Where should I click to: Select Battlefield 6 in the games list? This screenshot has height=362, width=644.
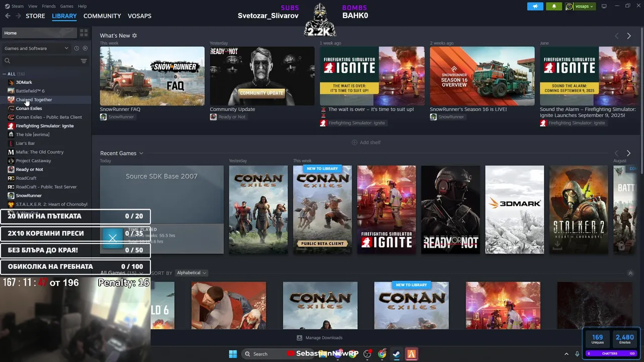click(30, 91)
